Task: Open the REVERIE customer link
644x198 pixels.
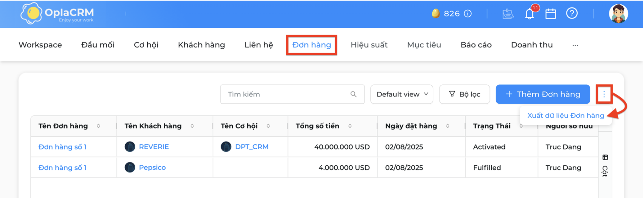Action: click(154, 147)
